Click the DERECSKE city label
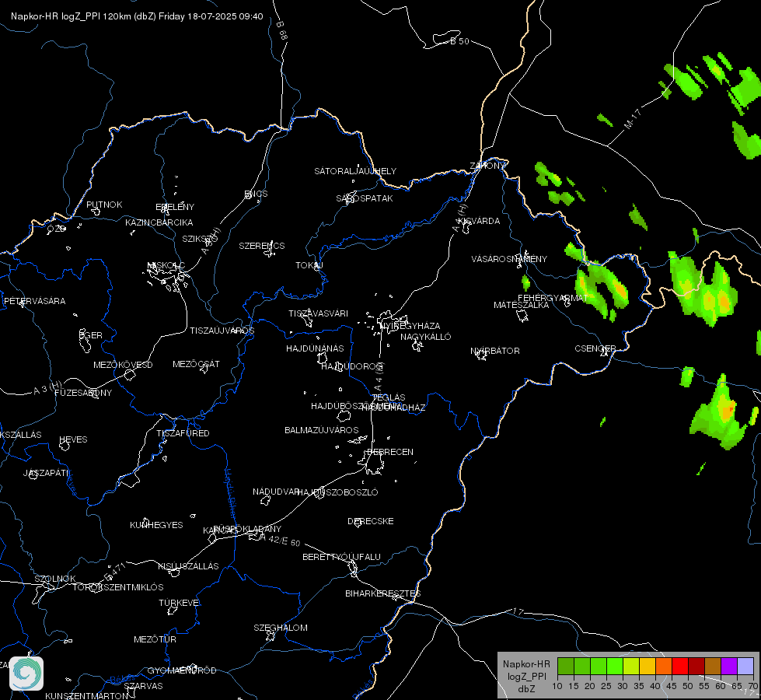The height and width of the screenshot is (700, 761). point(371,521)
